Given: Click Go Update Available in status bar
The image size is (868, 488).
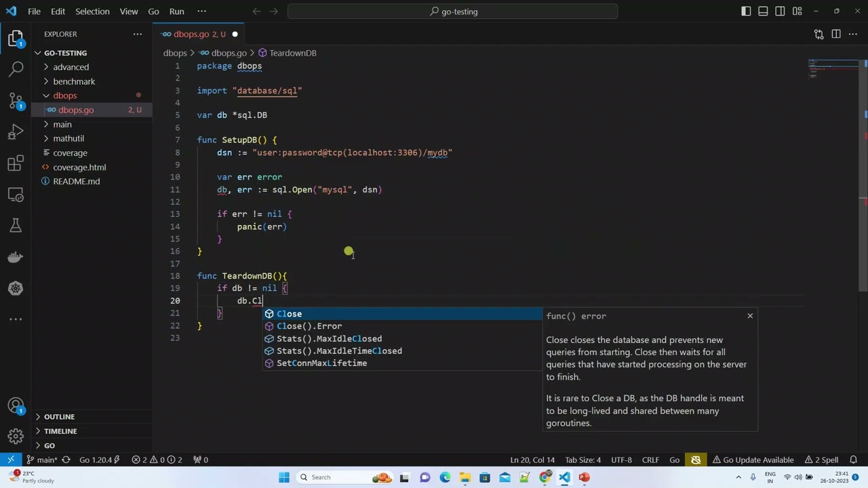Looking at the screenshot, I should point(753,460).
